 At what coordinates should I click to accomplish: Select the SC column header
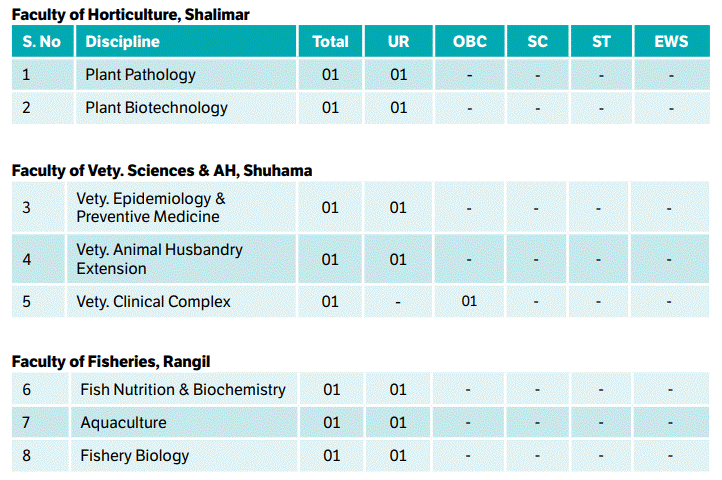pos(537,41)
